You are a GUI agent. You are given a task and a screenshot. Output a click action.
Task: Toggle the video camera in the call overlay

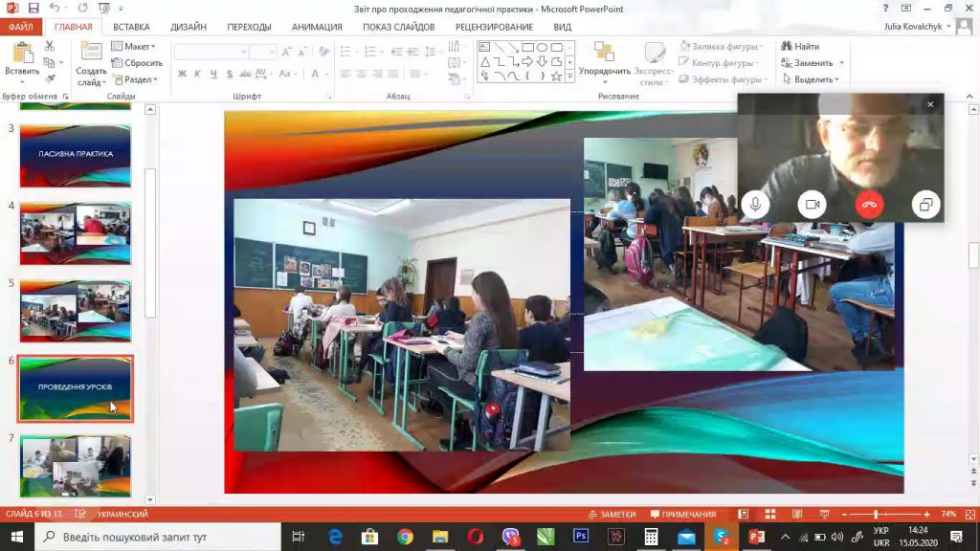pyautogui.click(x=812, y=205)
